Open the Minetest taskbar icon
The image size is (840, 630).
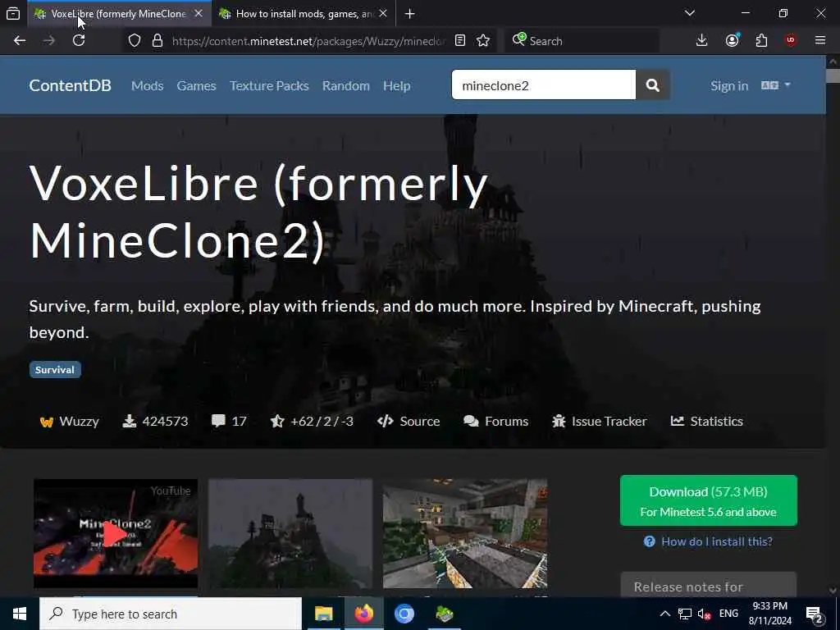click(444, 614)
